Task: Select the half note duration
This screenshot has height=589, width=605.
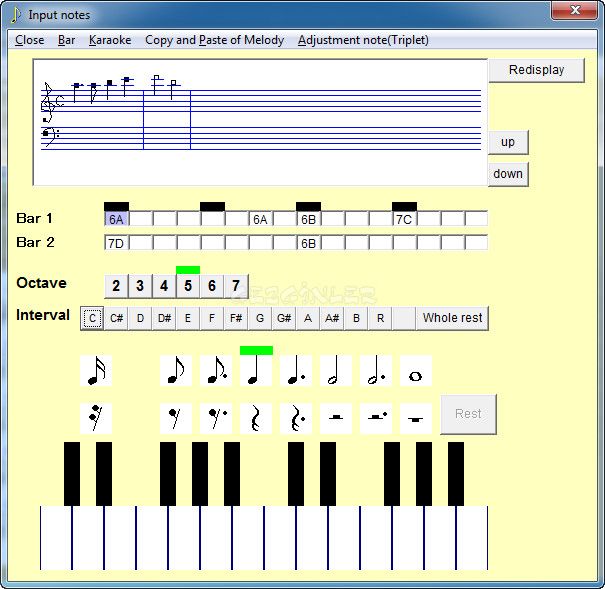Action: [x=336, y=370]
